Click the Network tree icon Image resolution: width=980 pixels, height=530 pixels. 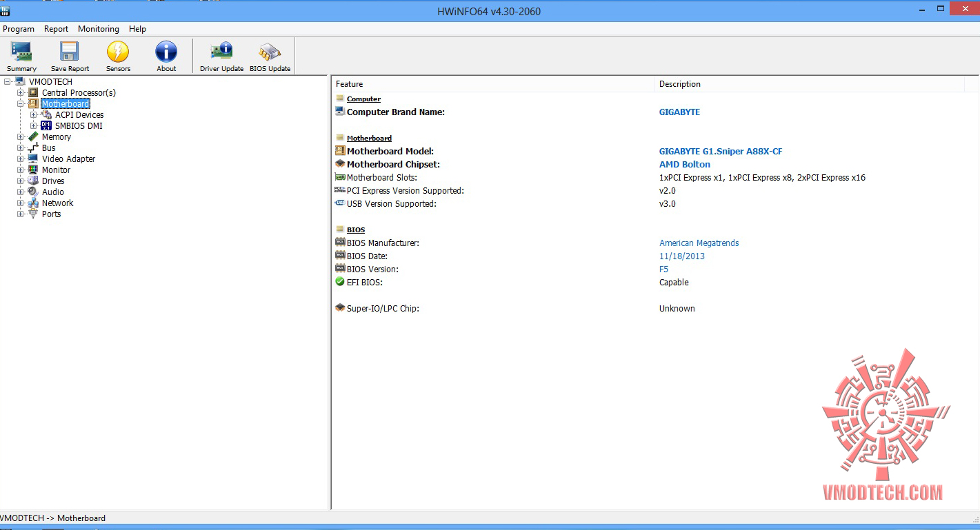tap(33, 203)
